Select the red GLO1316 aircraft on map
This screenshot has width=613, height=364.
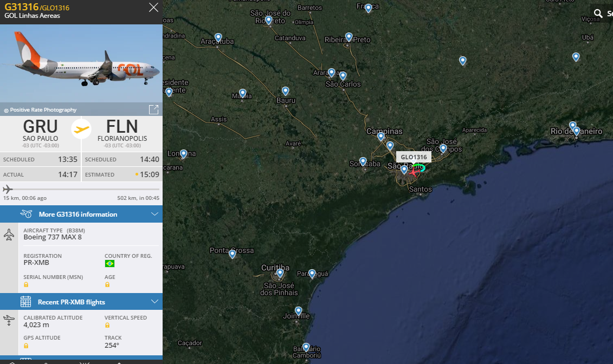coord(414,172)
